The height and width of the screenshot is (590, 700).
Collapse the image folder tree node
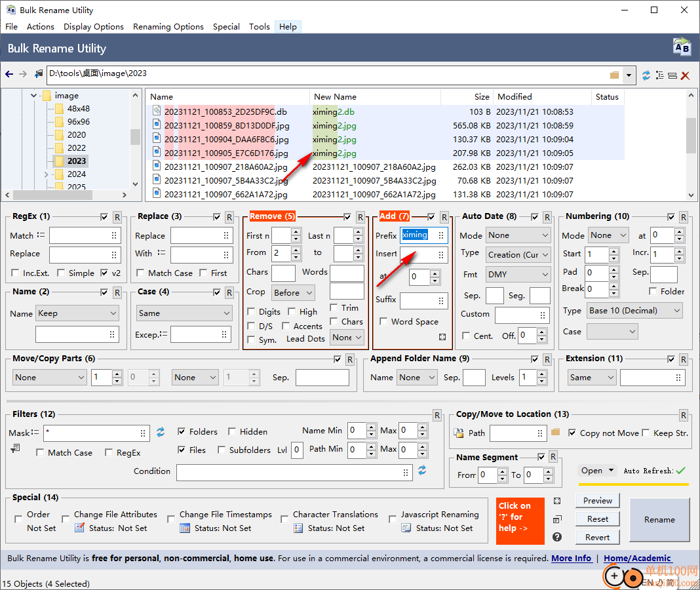[x=33, y=96]
